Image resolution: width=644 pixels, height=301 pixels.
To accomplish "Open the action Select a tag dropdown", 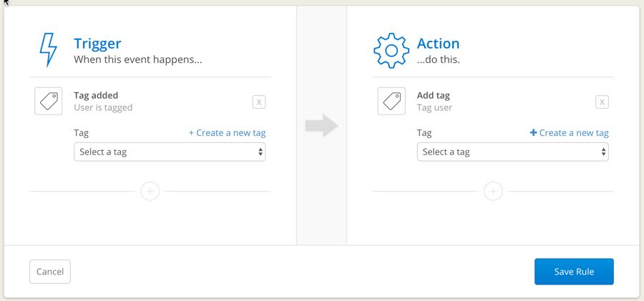I will tap(512, 152).
